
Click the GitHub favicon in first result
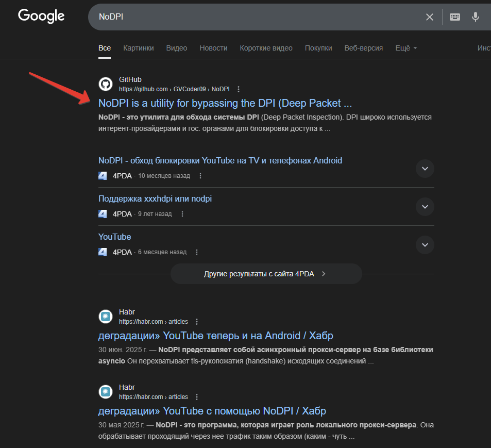(x=106, y=84)
